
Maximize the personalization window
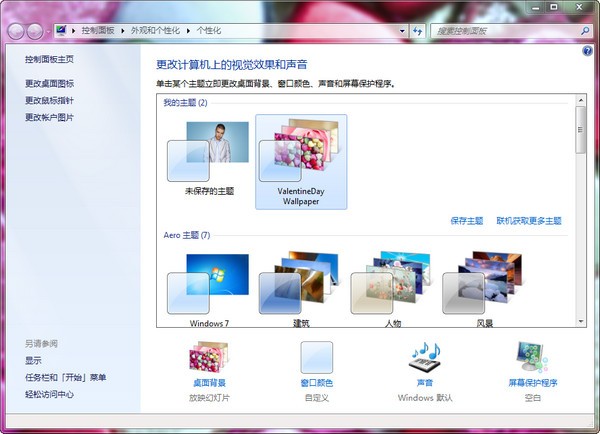point(554,8)
